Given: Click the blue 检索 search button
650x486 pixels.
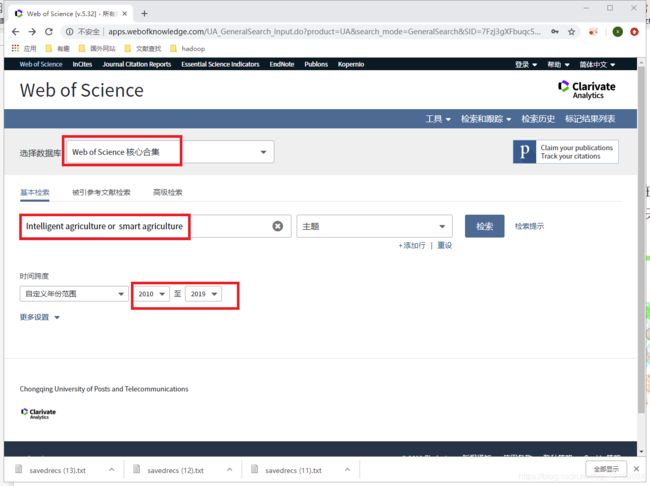Looking at the screenshot, I should point(485,226).
